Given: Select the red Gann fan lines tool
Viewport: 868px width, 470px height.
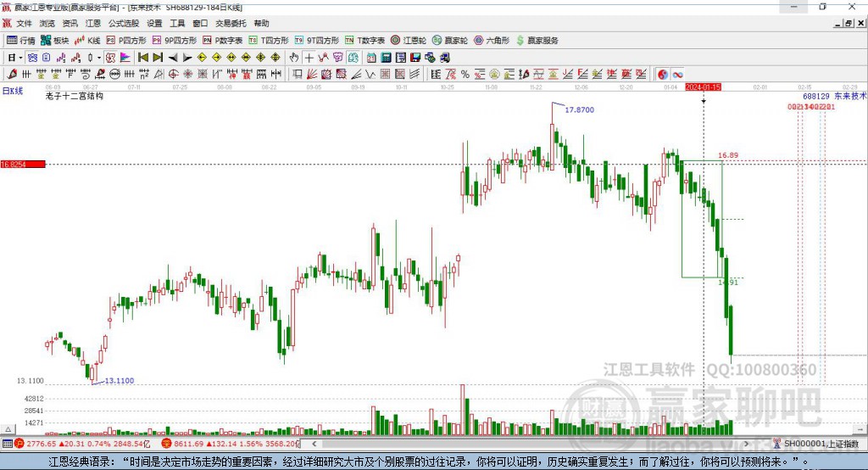Looking at the screenshot, I should pos(312,75).
